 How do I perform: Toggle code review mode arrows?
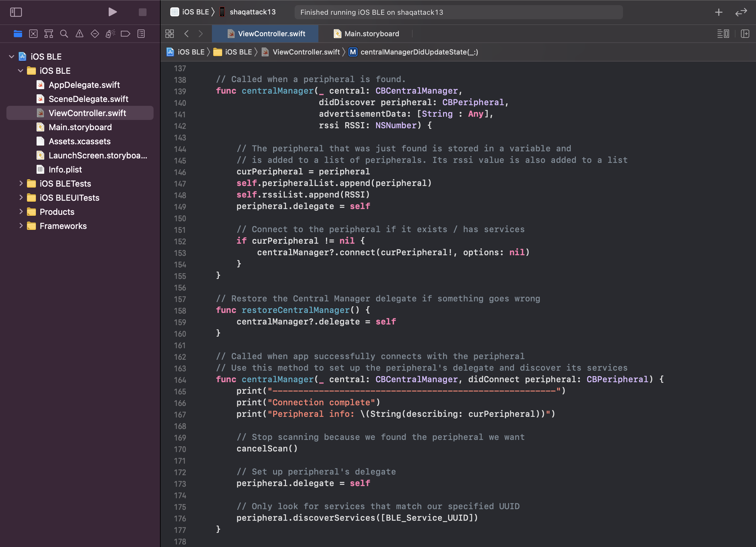coord(741,12)
